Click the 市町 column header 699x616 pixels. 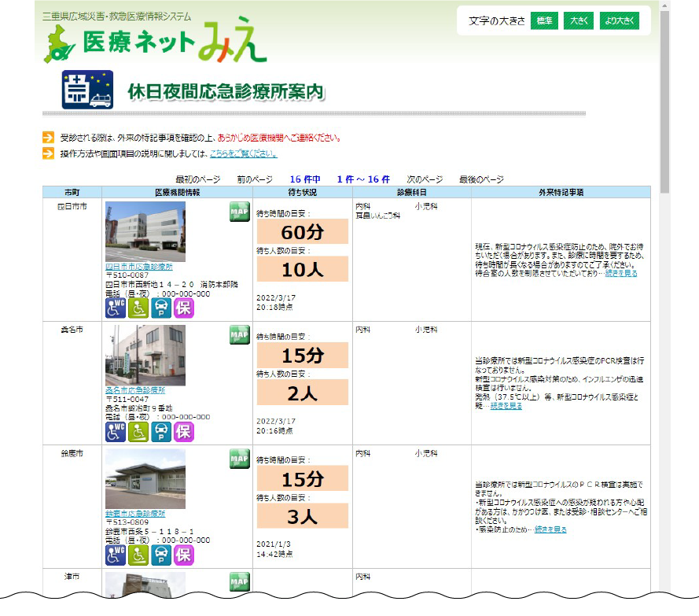click(72, 192)
